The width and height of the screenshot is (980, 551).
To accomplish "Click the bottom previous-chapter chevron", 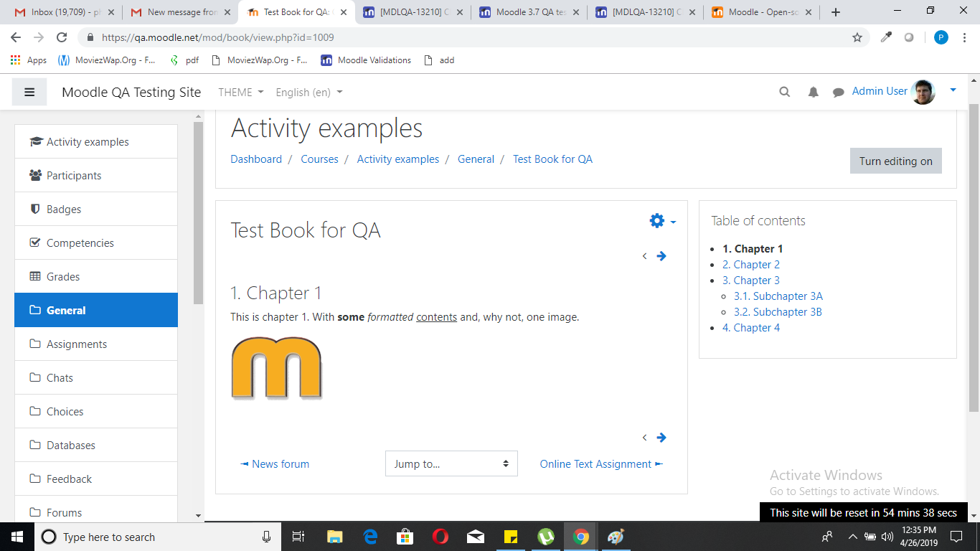I will [644, 438].
